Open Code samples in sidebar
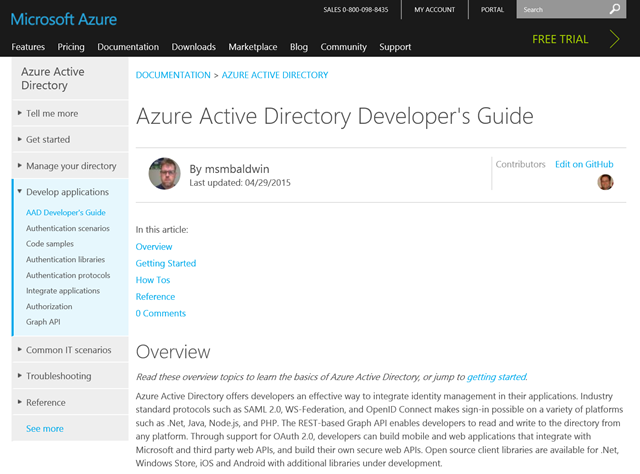 (x=50, y=244)
